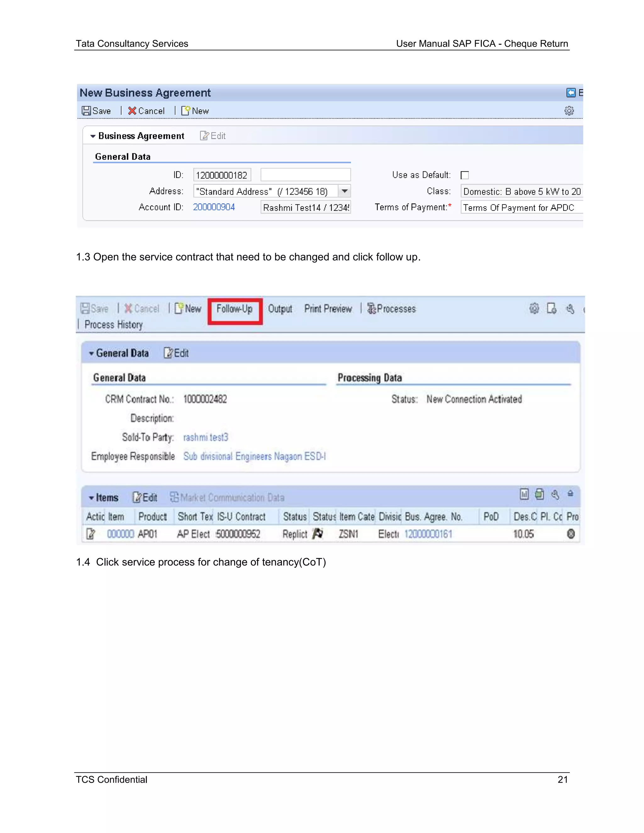Open personalize gear in Business Agreement toolbar

point(569,111)
